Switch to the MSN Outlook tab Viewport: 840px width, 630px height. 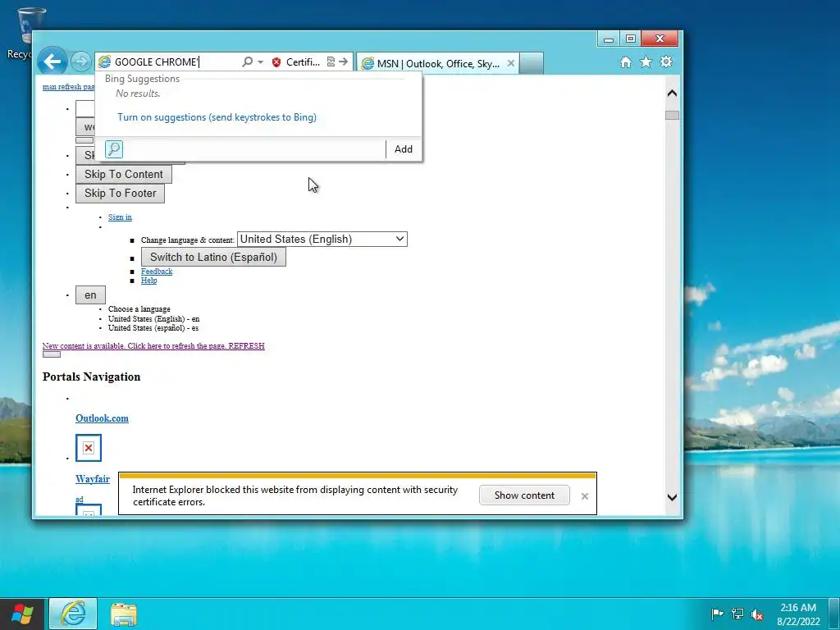[x=438, y=63]
